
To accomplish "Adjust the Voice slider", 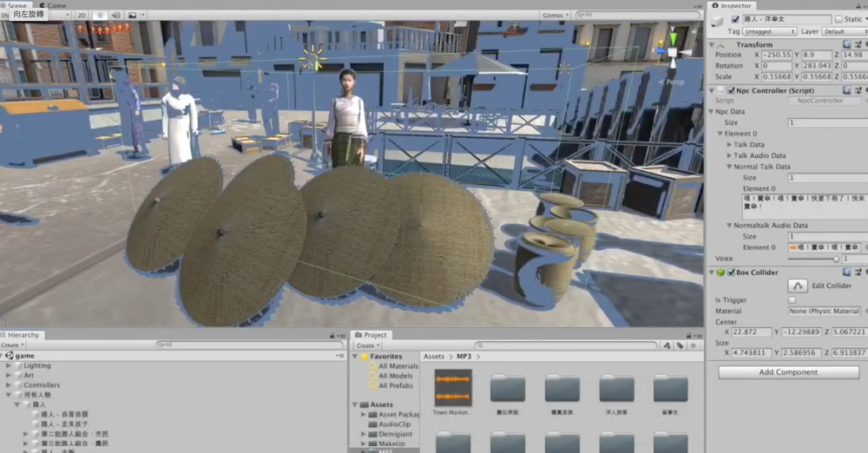I will (812, 259).
